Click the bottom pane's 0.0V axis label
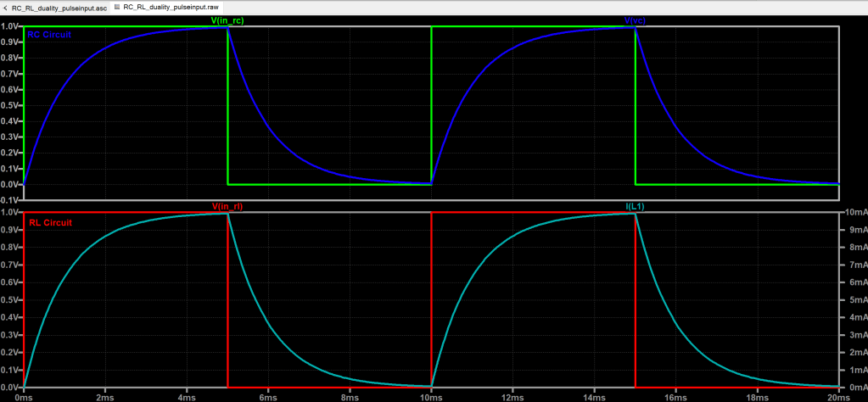 tap(10, 388)
